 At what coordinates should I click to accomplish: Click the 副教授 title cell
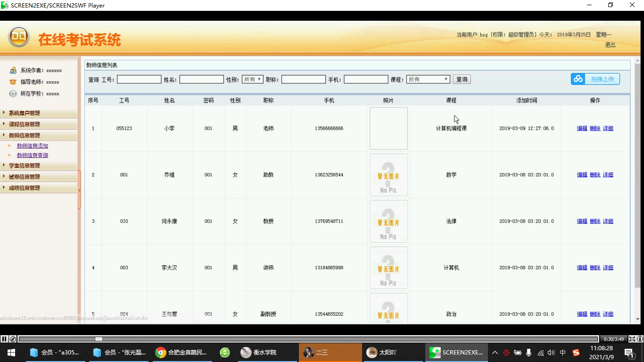tap(268, 314)
